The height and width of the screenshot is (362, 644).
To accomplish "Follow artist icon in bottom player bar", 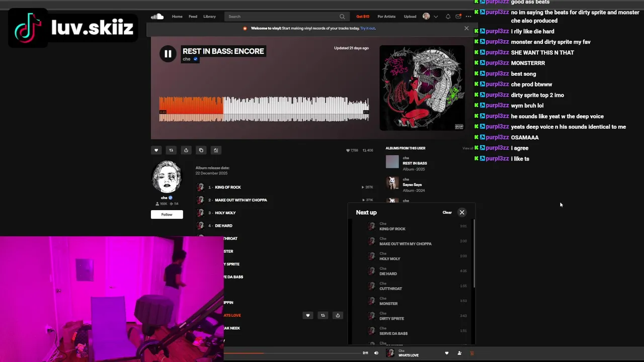I will [459, 353].
